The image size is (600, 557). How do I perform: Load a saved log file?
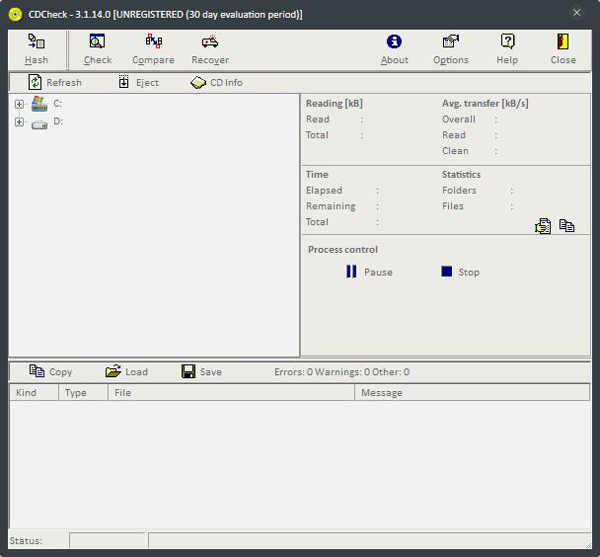[126, 371]
